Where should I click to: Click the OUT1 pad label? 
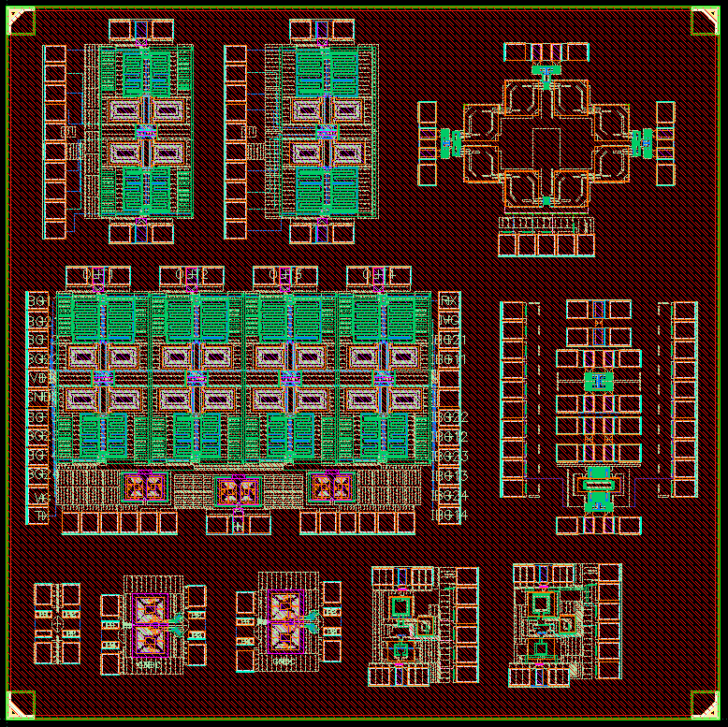97,275
